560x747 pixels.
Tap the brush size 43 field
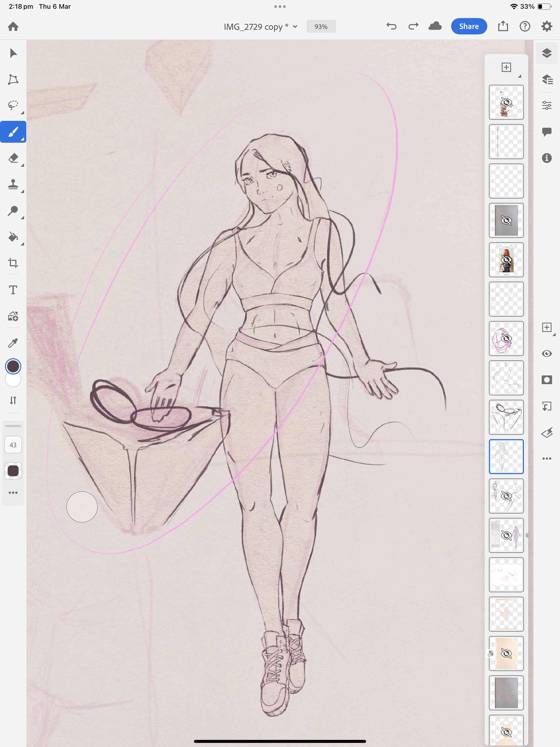click(x=13, y=445)
